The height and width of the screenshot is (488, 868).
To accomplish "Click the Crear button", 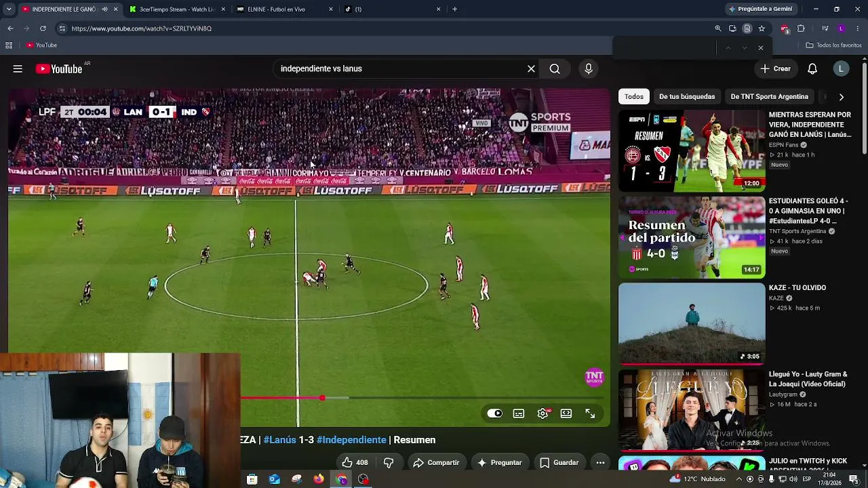I will (x=775, y=68).
